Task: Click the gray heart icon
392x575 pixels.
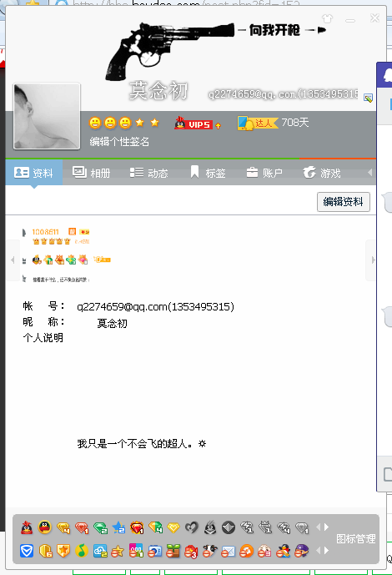Action: point(192,527)
